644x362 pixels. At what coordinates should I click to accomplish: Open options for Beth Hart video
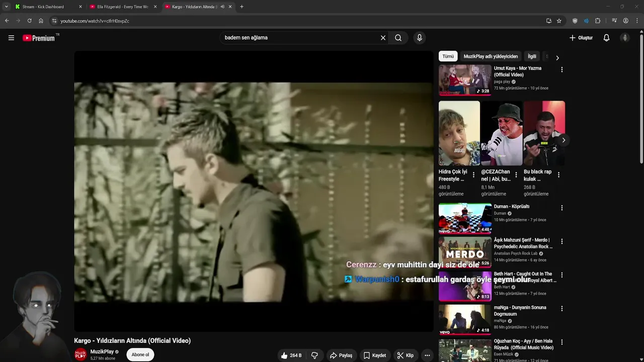[562, 275]
